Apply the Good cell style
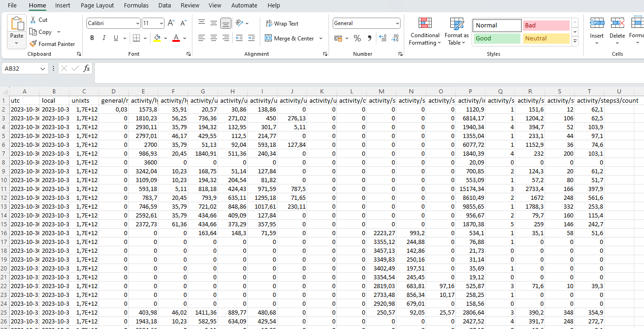The height and width of the screenshot is (329, 644). pyautogui.click(x=496, y=39)
